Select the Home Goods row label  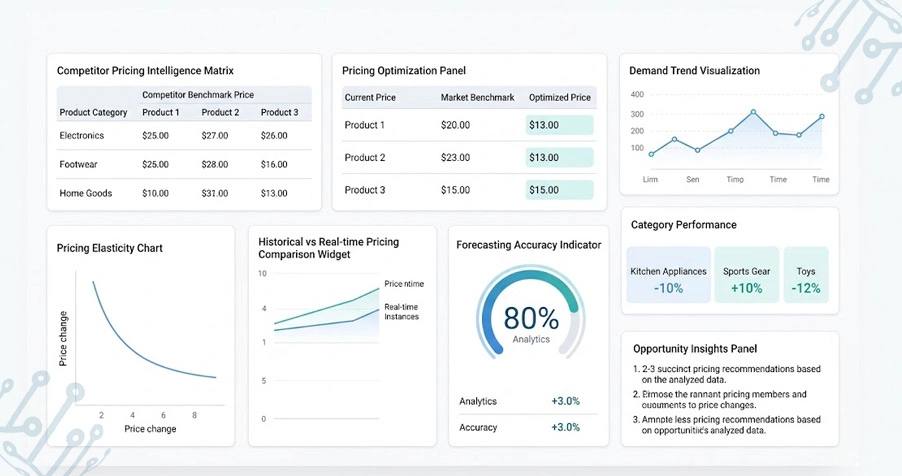pyautogui.click(x=86, y=193)
